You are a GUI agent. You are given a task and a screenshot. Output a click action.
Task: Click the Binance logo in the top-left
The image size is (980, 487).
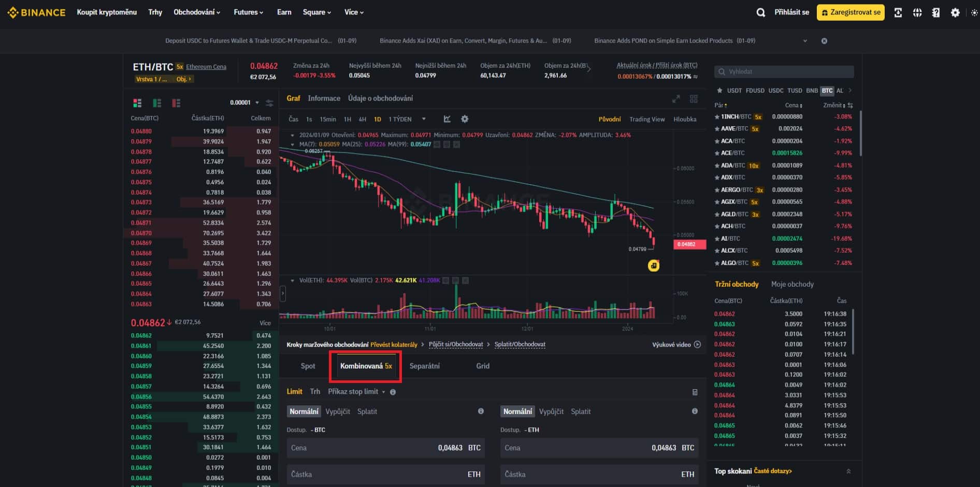pos(36,12)
